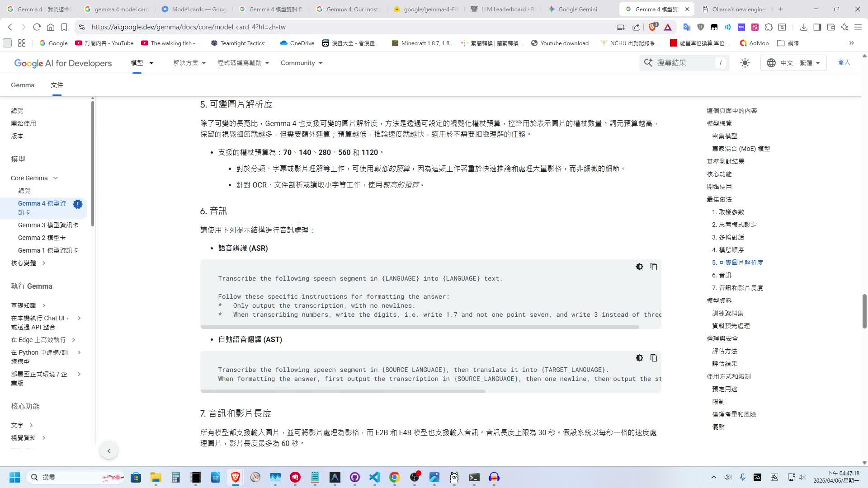Image resolution: width=868 pixels, height=488 pixels.
Task: Open Brave wallet icon
Action: pyautogui.click(x=830, y=27)
